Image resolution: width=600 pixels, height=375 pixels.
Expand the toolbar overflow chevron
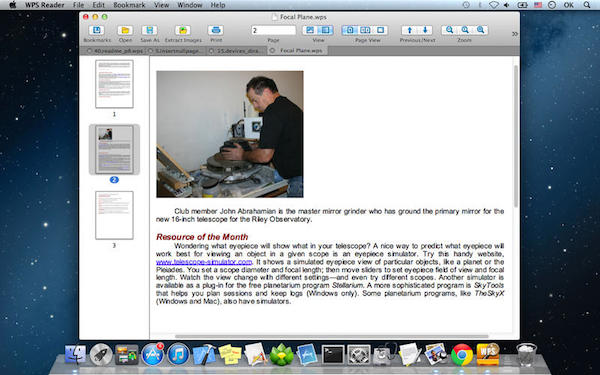[515, 34]
